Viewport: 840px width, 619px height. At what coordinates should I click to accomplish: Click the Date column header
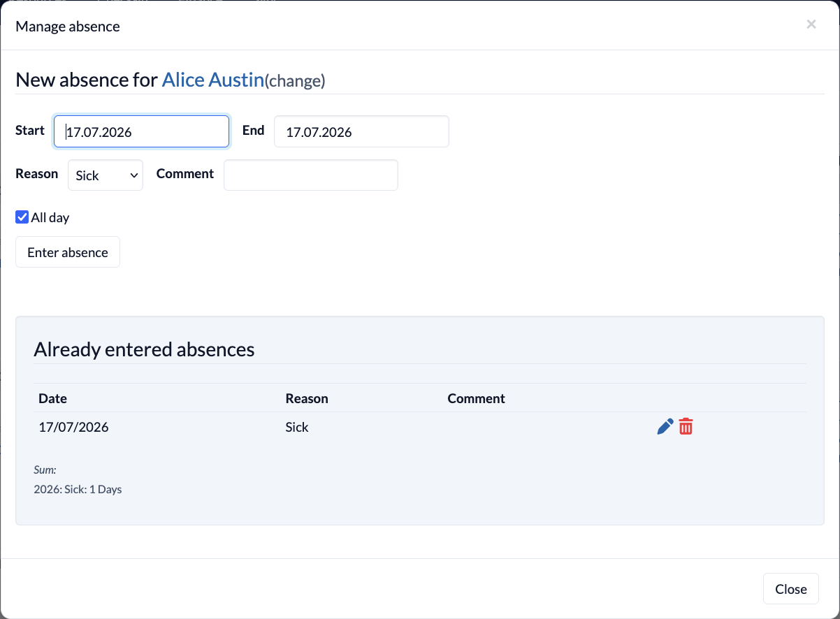(x=53, y=398)
